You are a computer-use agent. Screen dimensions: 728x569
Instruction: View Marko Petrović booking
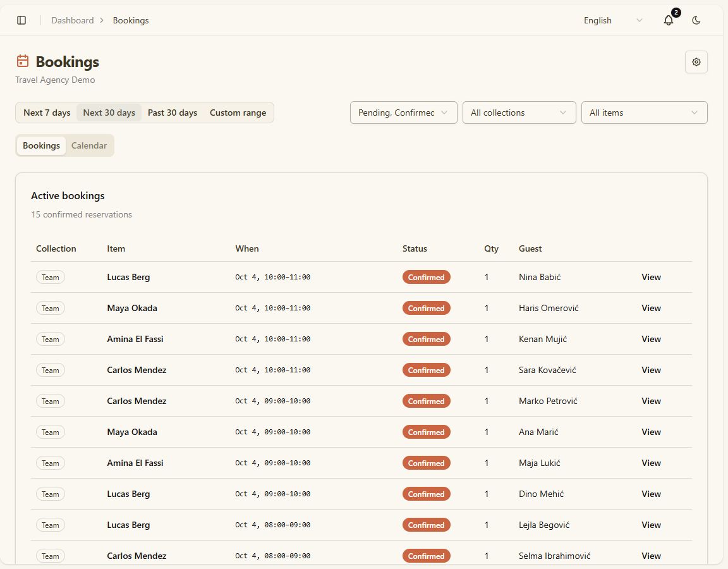pos(651,401)
